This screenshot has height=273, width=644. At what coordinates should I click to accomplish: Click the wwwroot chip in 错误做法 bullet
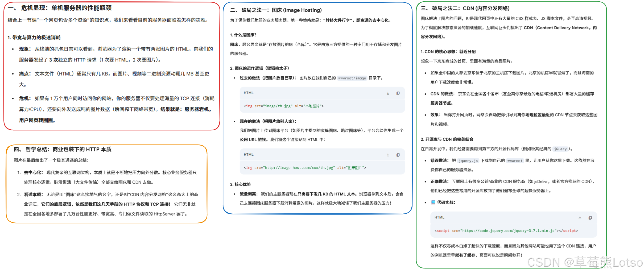[x=515, y=161]
